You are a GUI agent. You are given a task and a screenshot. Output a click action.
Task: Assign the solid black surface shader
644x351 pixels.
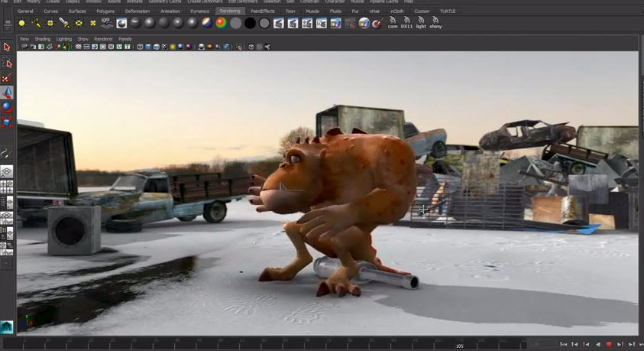tap(250, 24)
